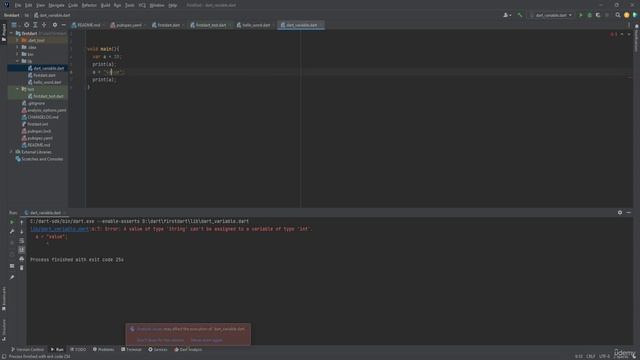640x360 pixels.
Task: Open the Dart Analysis tool window
Action: (x=188, y=349)
